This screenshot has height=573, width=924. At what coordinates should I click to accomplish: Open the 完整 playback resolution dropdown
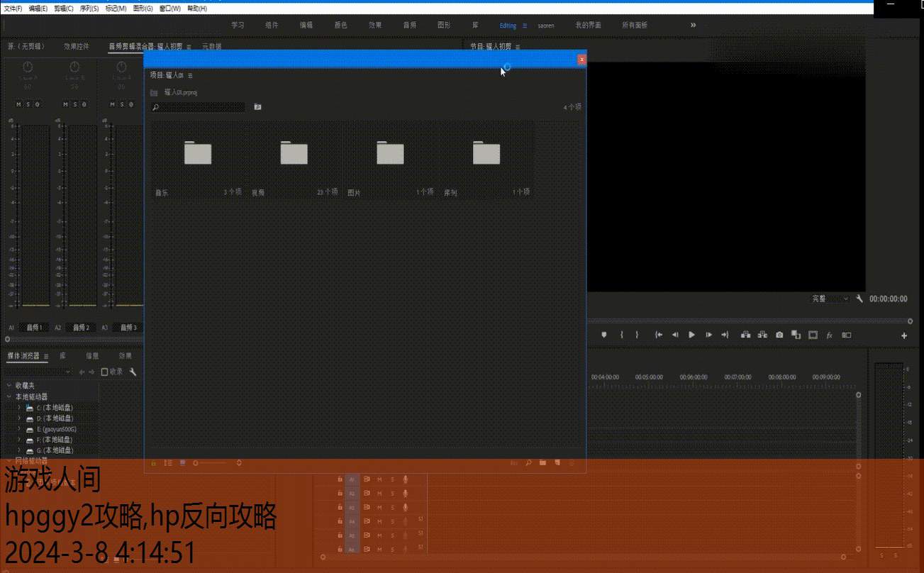(x=830, y=299)
